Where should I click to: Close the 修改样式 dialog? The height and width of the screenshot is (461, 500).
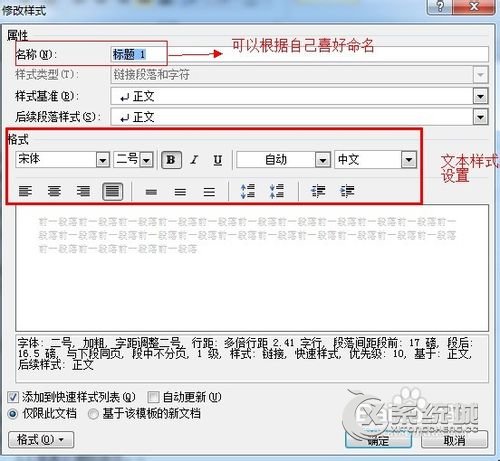[x=473, y=6]
